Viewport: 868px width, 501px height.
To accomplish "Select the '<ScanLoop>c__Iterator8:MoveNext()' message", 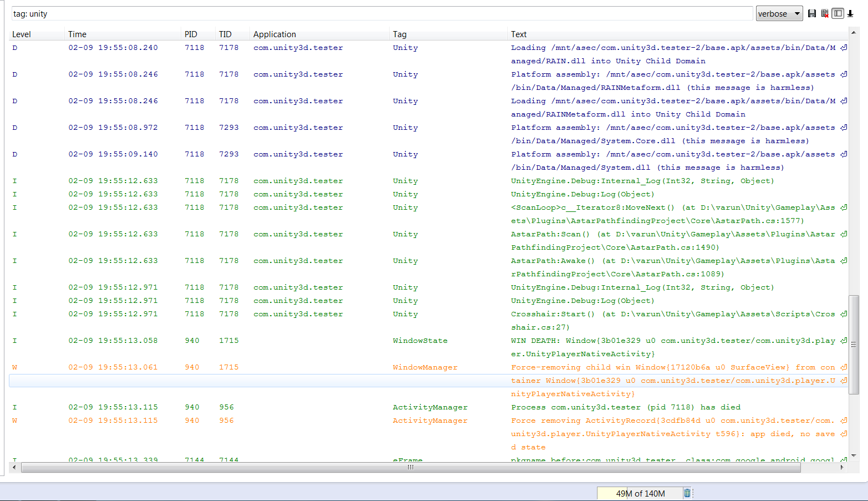I will [673, 214].
